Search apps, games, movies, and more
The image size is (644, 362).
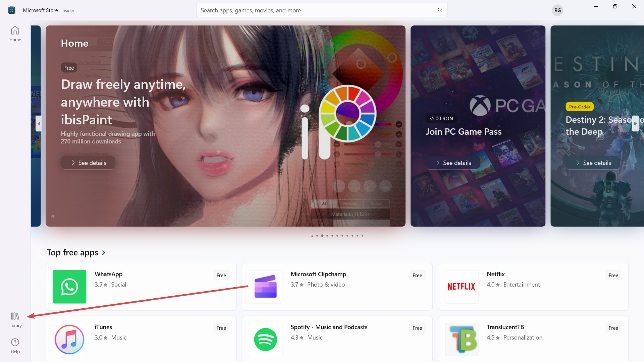pyautogui.click(x=322, y=10)
